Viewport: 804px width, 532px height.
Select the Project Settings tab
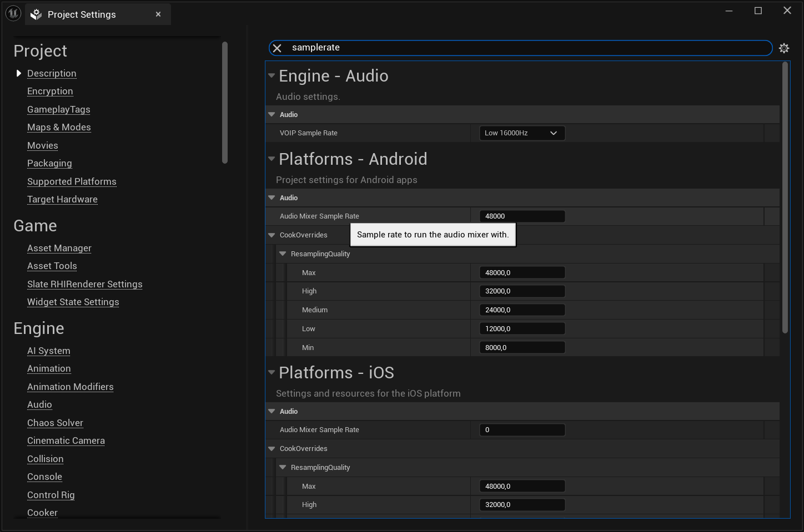pos(82,14)
